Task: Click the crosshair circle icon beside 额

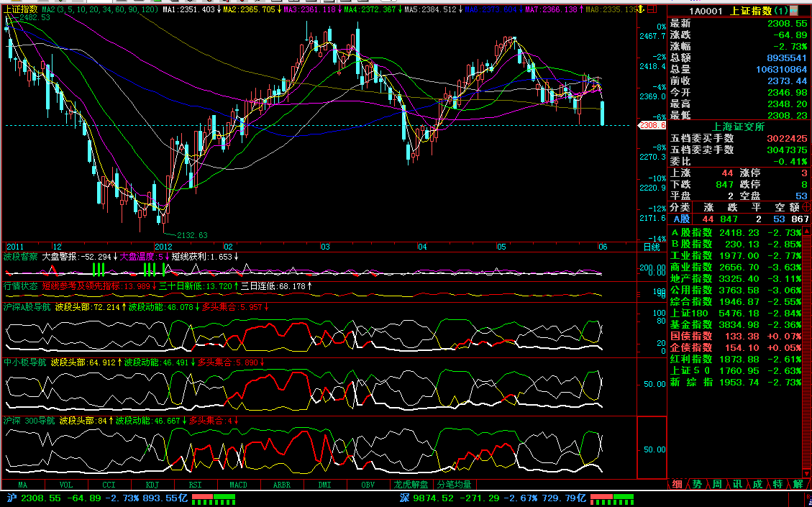Action: (x=806, y=207)
